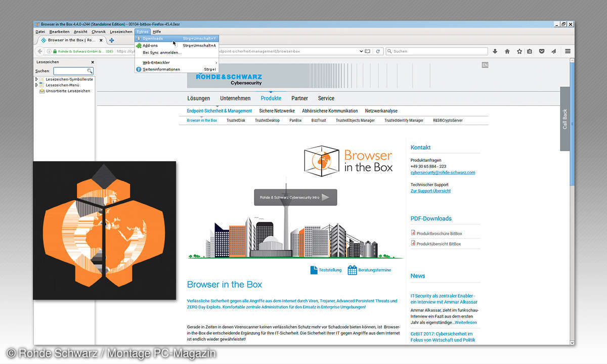
Task: Open the Bearbeiten menu
Action: [x=59, y=31]
